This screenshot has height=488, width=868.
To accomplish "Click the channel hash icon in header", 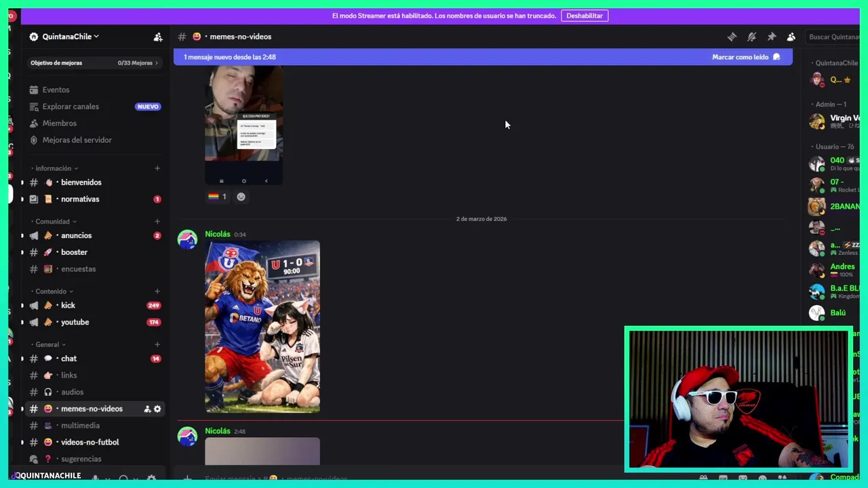I will coord(182,37).
